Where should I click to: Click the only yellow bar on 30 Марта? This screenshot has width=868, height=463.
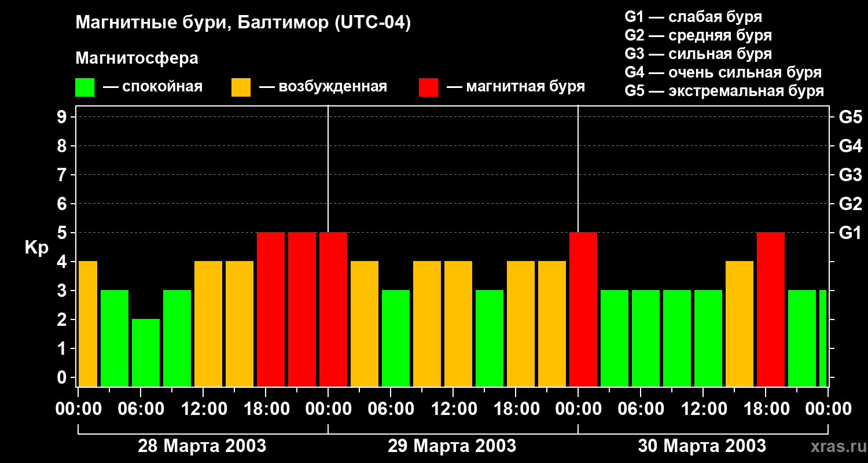[x=740, y=324]
